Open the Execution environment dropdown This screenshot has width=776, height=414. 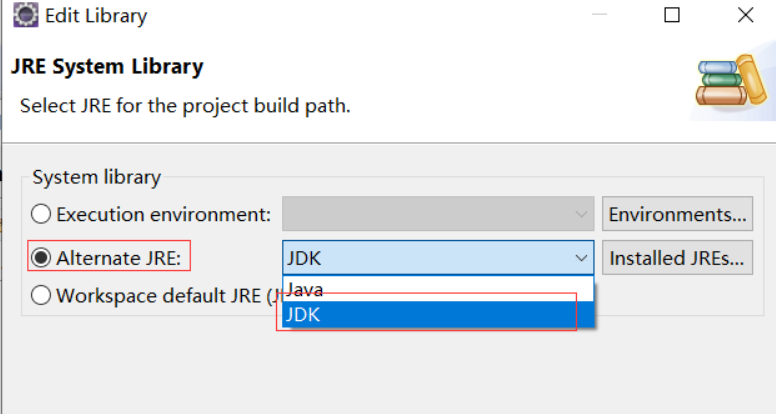point(438,214)
